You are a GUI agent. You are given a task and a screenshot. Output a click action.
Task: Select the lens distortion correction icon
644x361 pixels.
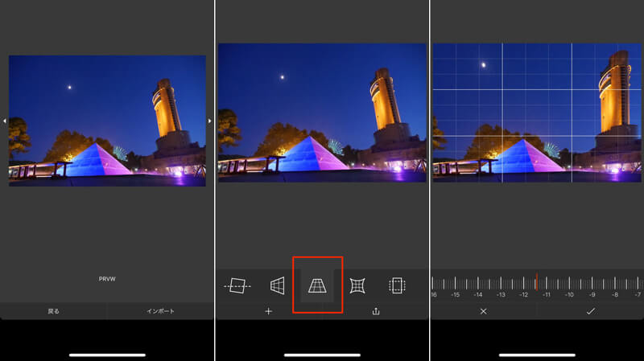pyautogui.click(x=357, y=285)
